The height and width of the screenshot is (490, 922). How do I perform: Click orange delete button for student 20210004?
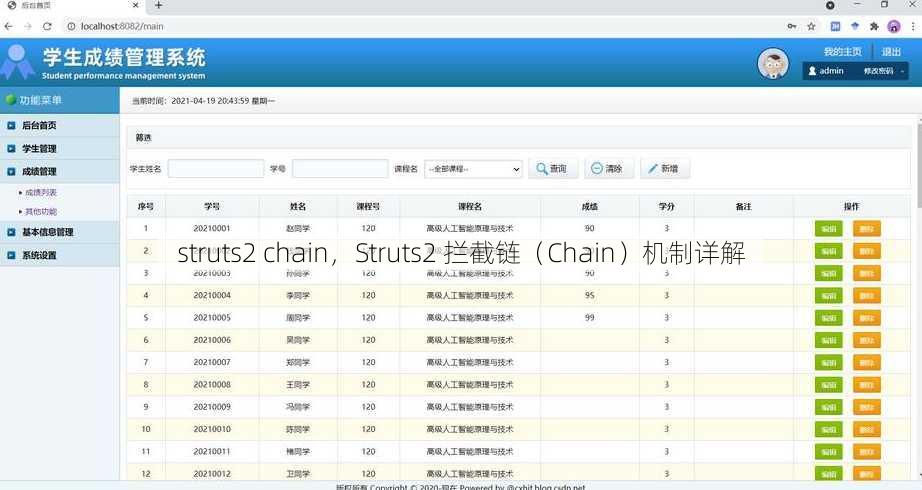click(x=867, y=295)
